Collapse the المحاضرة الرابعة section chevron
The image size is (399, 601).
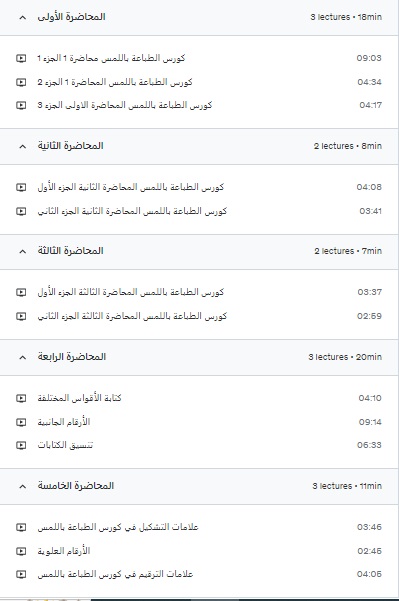coord(23,357)
